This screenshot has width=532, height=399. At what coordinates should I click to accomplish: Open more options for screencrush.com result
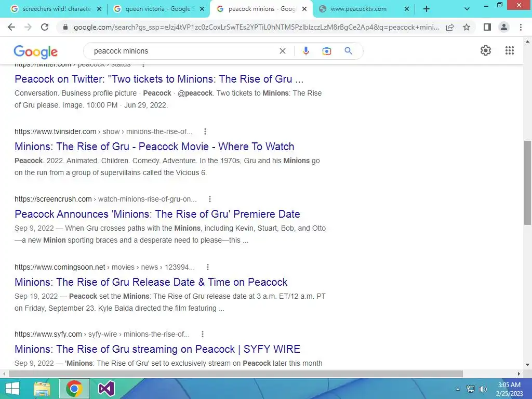(210, 199)
